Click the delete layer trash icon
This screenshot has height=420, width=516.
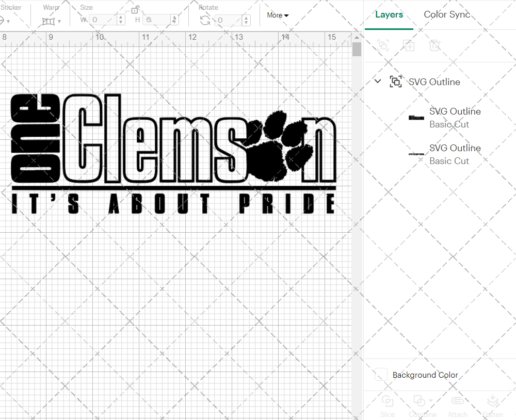[x=435, y=45]
